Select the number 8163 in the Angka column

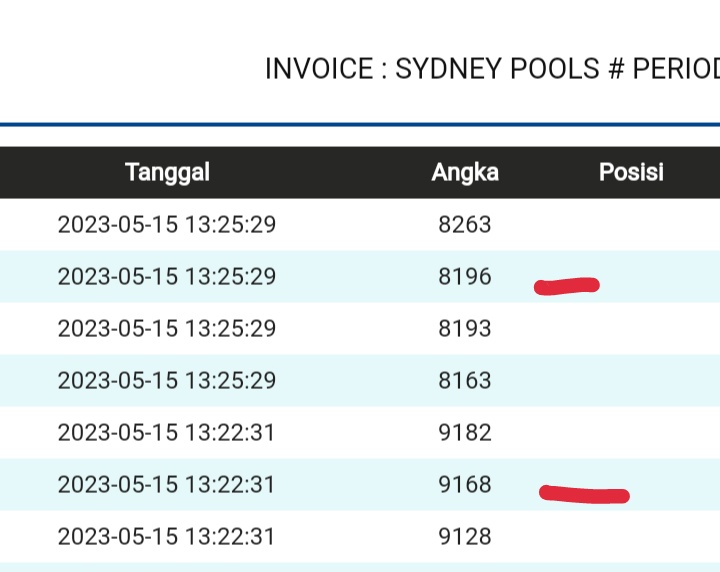click(465, 380)
